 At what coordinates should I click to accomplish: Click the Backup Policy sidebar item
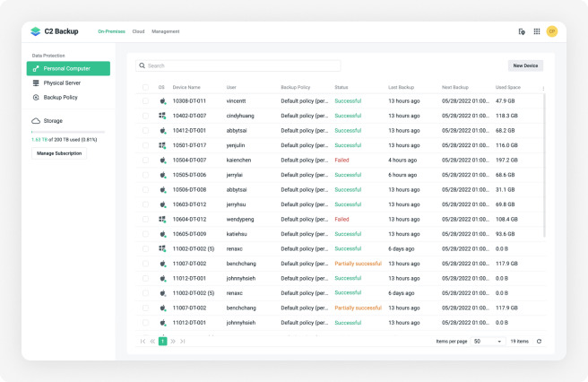coord(62,97)
